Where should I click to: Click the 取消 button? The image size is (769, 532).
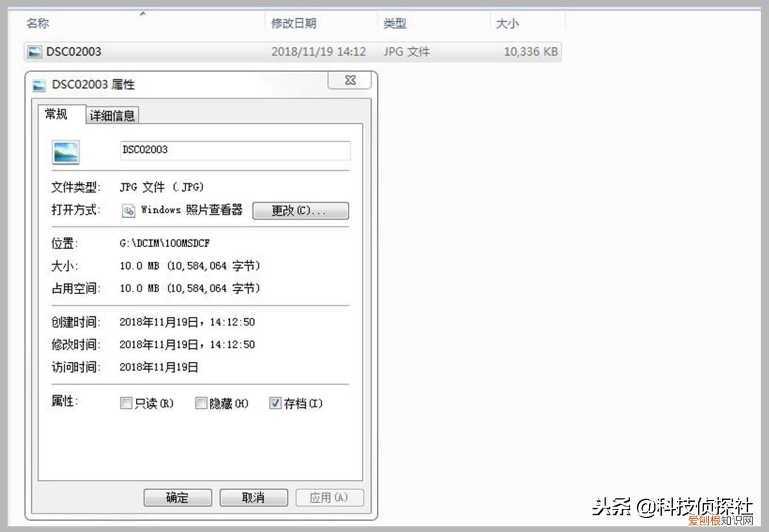pos(254,497)
